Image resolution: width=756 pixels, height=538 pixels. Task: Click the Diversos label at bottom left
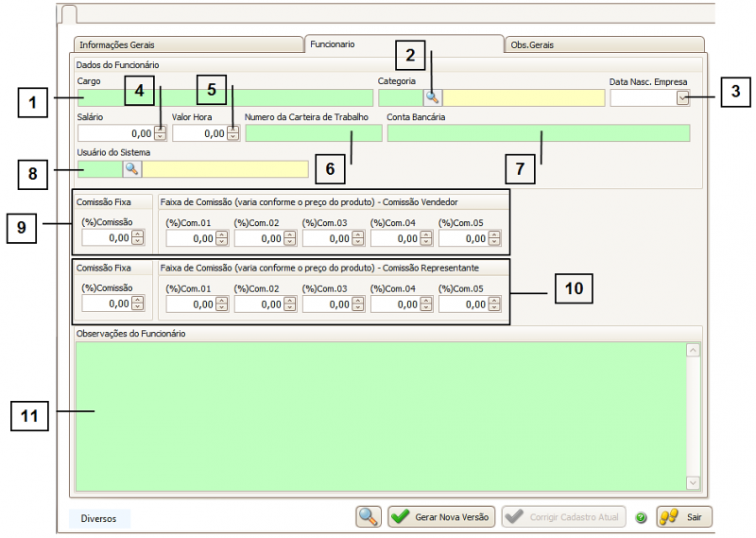99,518
